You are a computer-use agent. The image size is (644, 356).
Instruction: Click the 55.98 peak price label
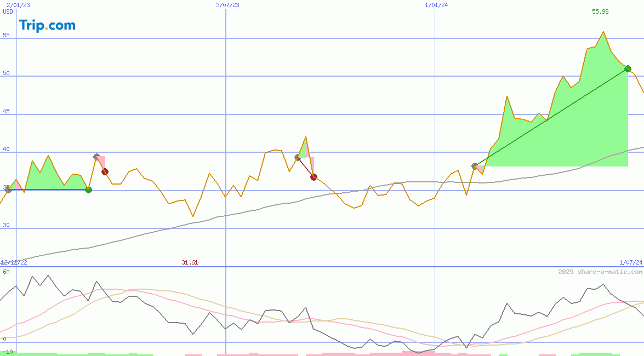(600, 11)
